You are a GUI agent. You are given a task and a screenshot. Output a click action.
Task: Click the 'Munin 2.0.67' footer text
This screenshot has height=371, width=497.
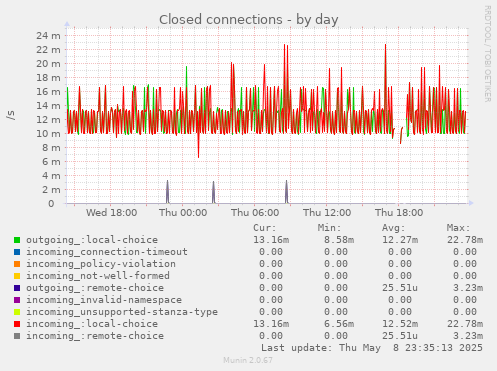point(248,360)
